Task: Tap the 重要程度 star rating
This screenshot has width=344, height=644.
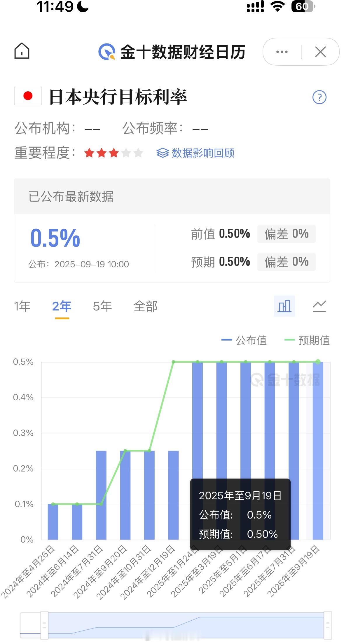Action: [x=113, y=153]
